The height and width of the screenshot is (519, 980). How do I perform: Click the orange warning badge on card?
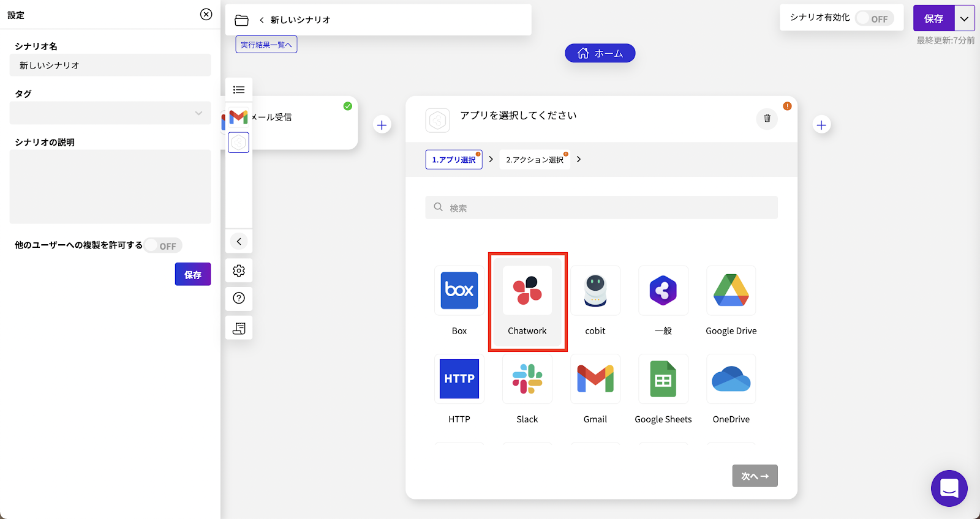point(787,106)
